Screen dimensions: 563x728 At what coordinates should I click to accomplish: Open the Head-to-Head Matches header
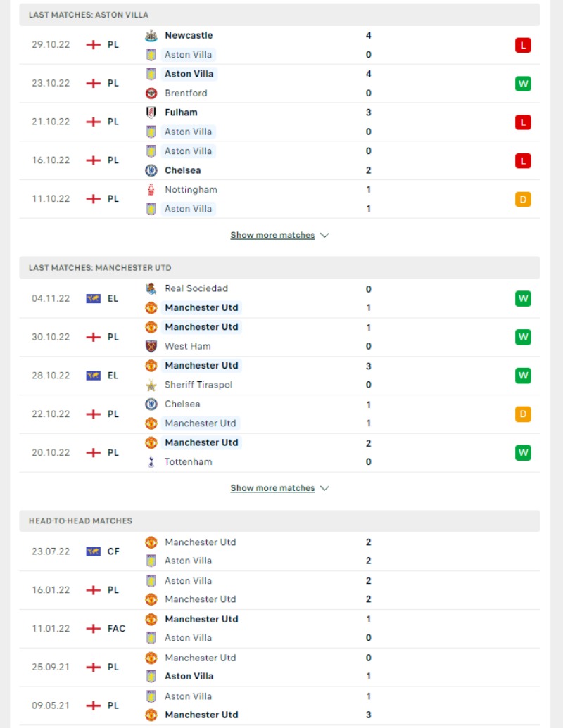[279, 521]
